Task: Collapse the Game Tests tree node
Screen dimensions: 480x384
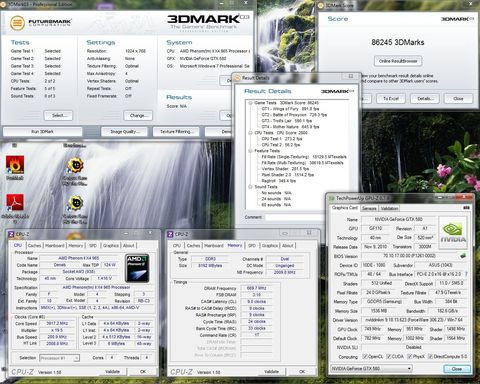Action: tap(250, 103)
